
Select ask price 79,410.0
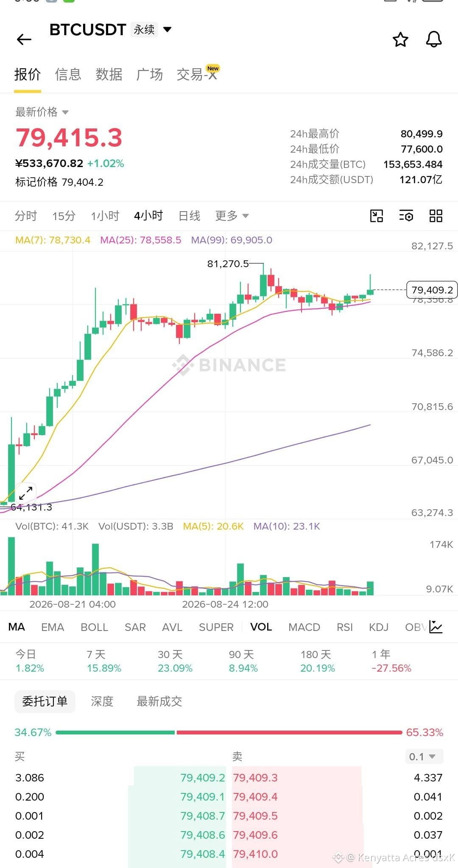[255, 854]
